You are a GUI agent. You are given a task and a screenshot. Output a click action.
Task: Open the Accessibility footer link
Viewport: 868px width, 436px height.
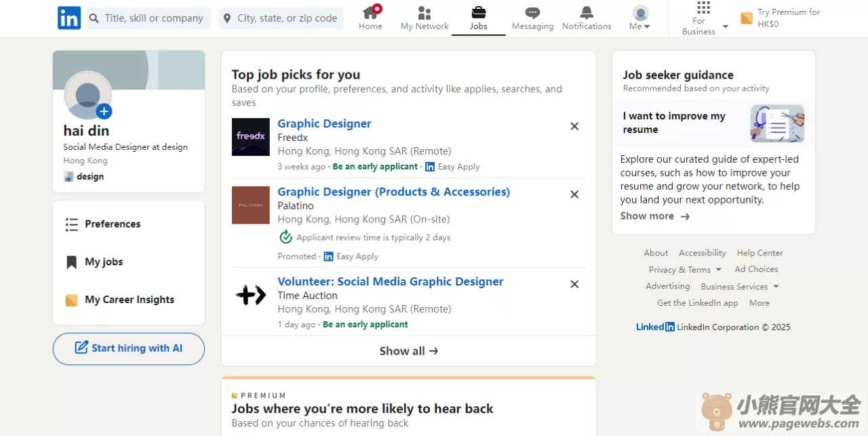point(703,253)
